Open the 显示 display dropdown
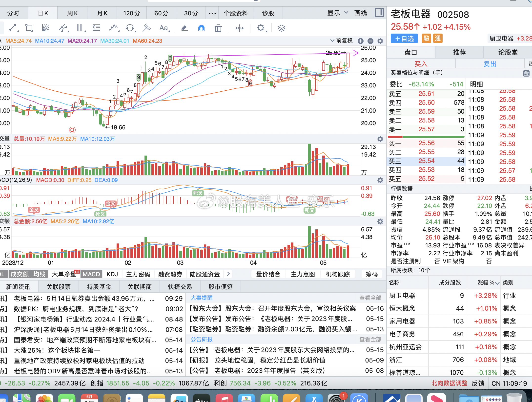The image size is (532, 402). (x=338, y=13)
